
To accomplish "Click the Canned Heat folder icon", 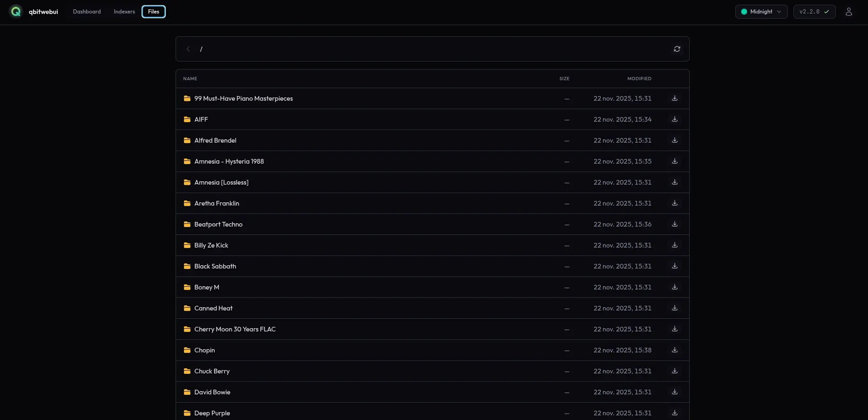I will pyautogui.click(x=187, y=308).
